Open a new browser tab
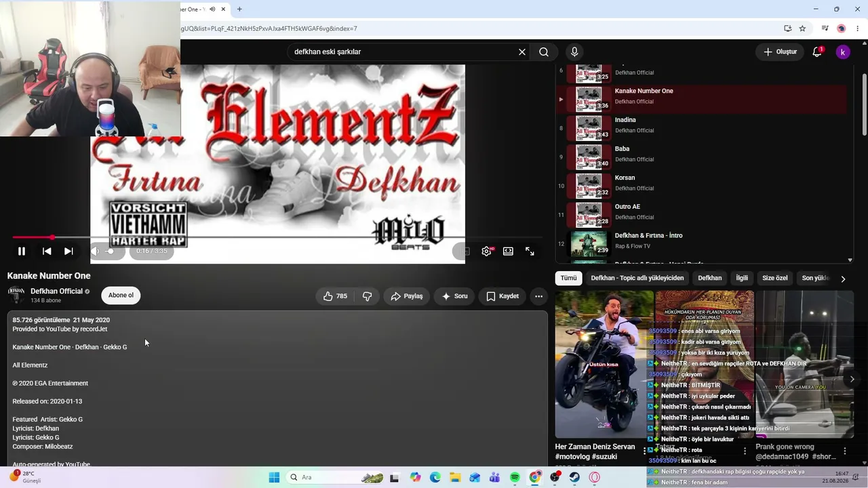 [x=239, y=9]
